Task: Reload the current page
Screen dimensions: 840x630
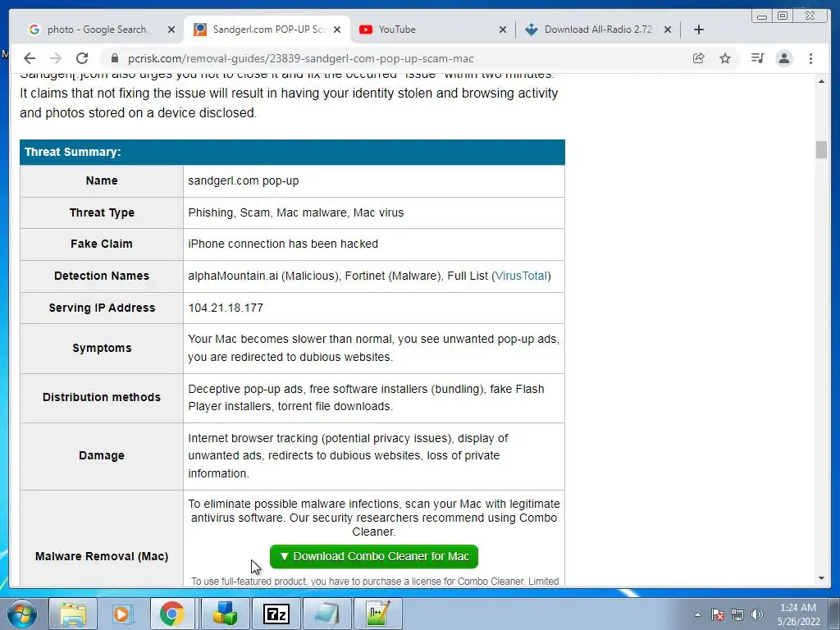Action: point(82,58)
